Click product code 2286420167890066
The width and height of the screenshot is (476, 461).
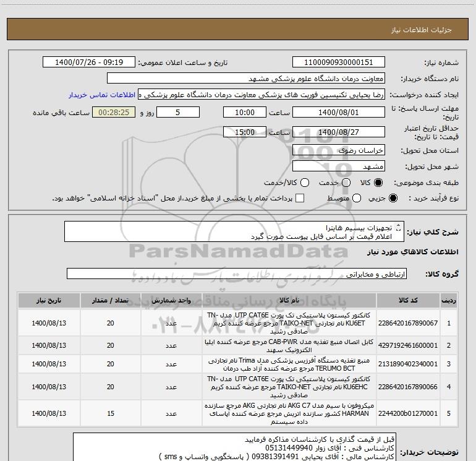tap(408, 387)
